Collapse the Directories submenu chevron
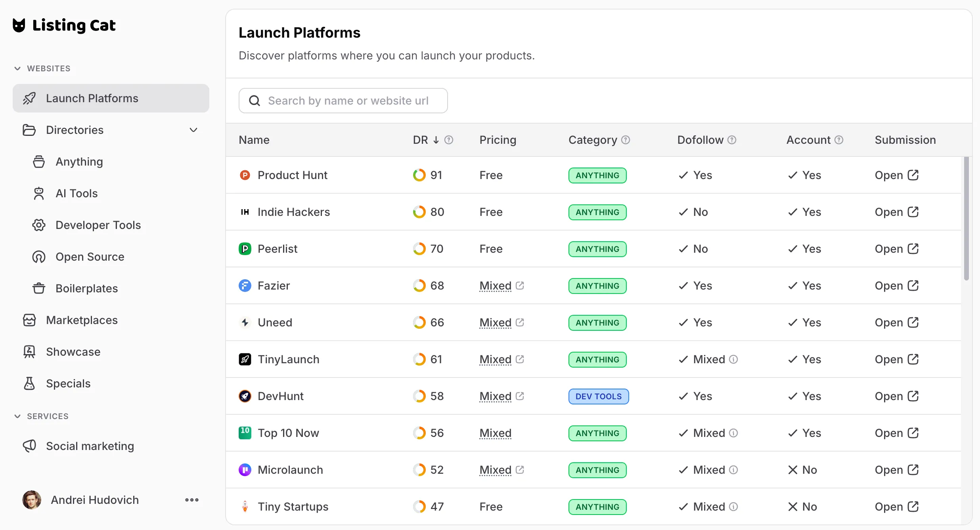This screenshot has height=530, width=980. (193, 130)
